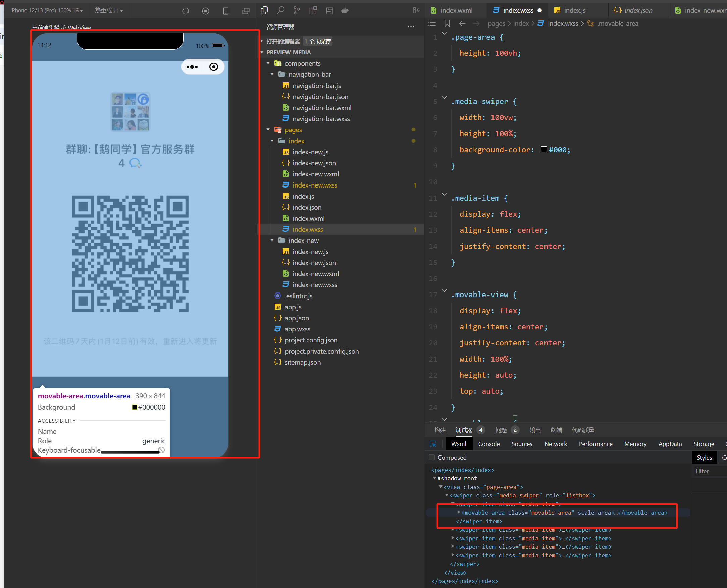This screenshot has height=588, width=727.
Task: Switch to index.json editor tab
Action: click(x=638, y=10)
